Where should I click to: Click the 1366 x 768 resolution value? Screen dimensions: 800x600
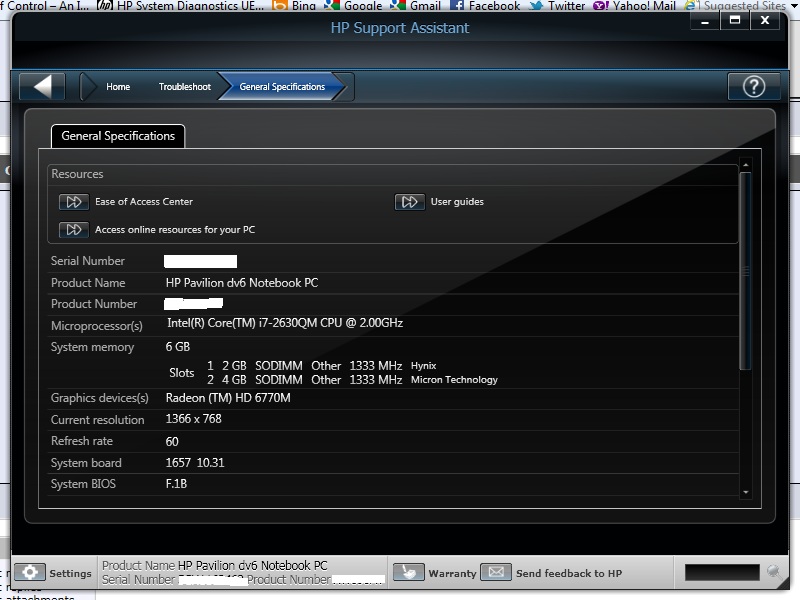point(193,419)
